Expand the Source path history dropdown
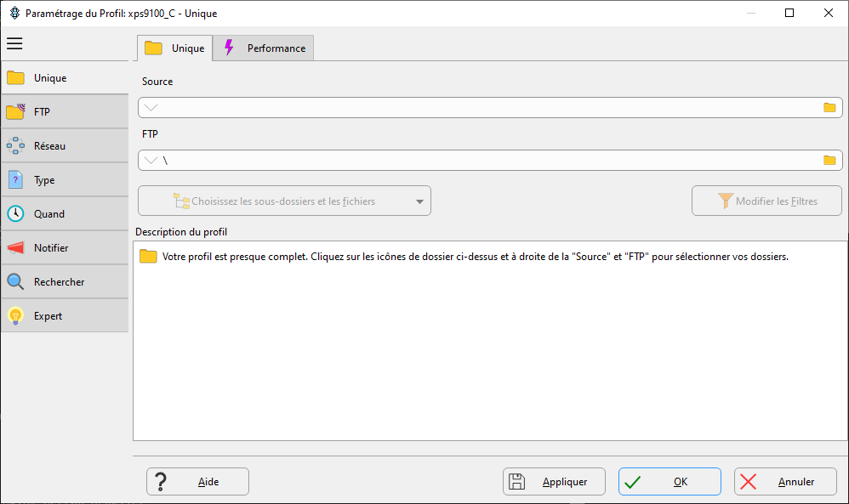 point(151,108)
